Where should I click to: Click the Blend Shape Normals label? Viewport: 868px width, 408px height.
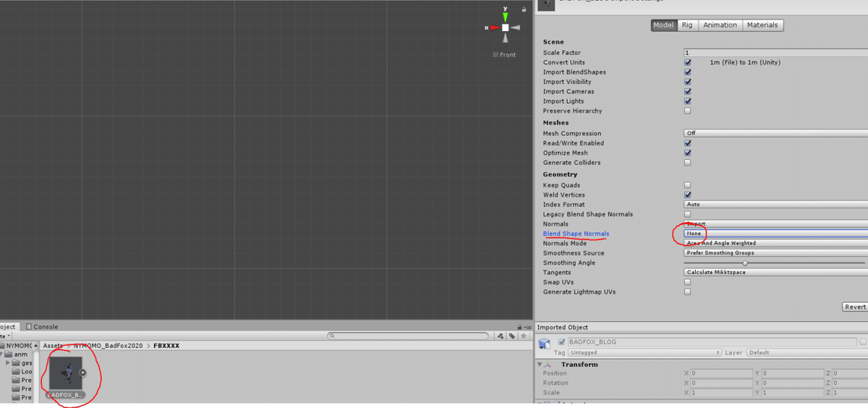tap(576, 234)
